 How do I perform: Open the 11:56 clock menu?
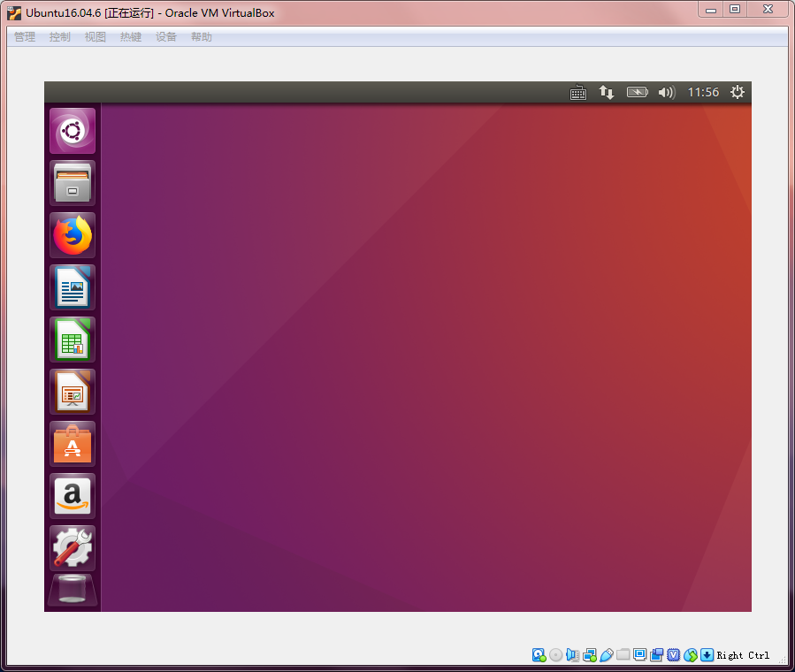[703, 92]
